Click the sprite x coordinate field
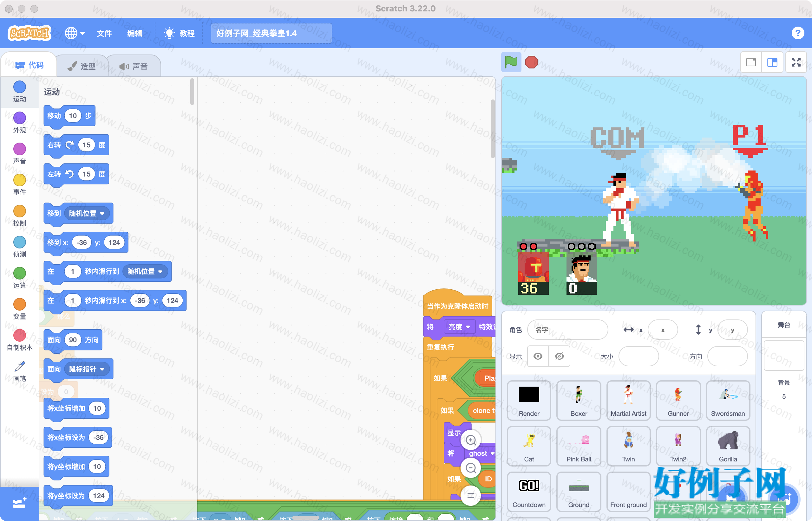The height and width of the screenshot is (521, 812). [x=662, y=330]
